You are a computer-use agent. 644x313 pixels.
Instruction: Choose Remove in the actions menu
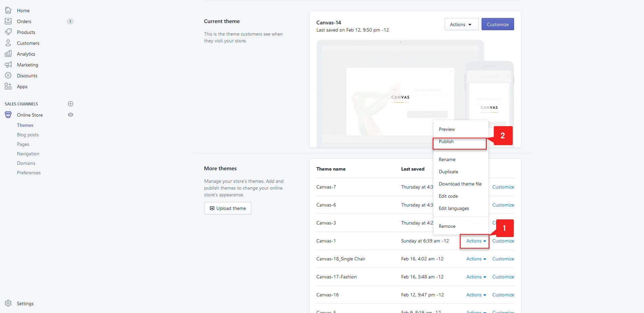point(447,226)
